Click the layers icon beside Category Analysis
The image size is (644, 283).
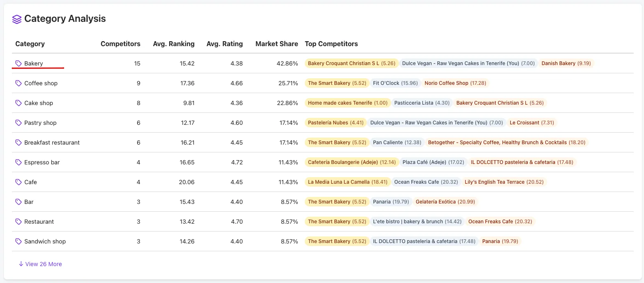pos(16,19)
